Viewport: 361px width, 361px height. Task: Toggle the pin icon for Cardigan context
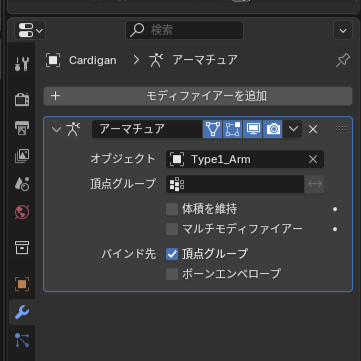[343, 60]
